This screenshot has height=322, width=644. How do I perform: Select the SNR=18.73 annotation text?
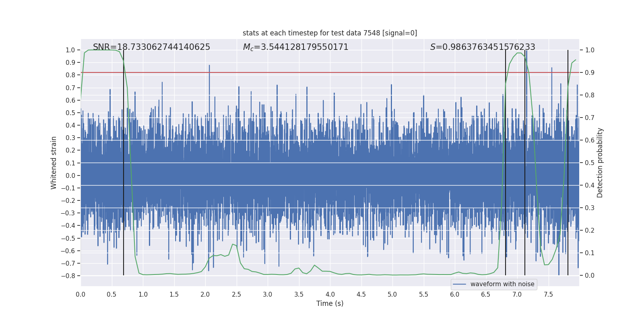pos(151,47)
